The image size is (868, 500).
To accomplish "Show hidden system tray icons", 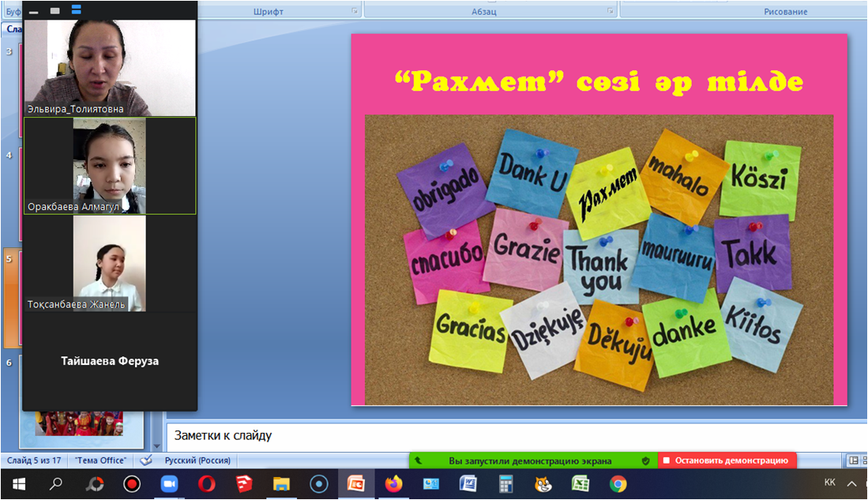I will (x=851, y=483).
